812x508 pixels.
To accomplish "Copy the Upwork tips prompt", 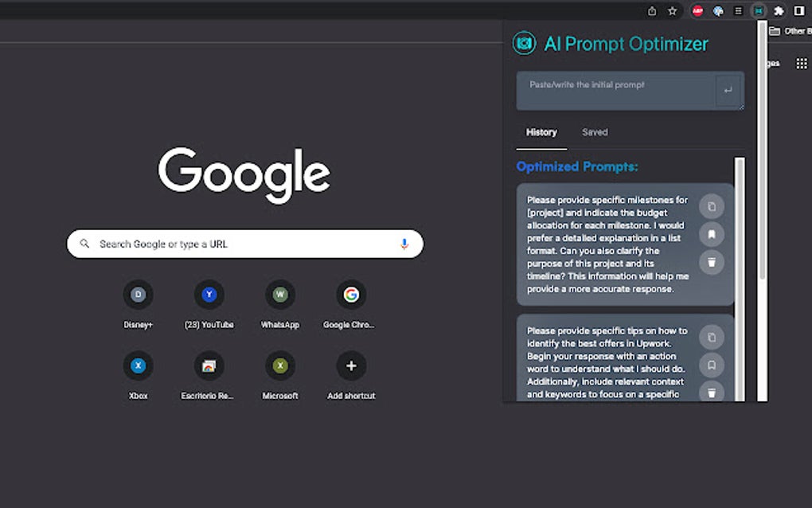I will pyautogui.click(x=711, y=337).
